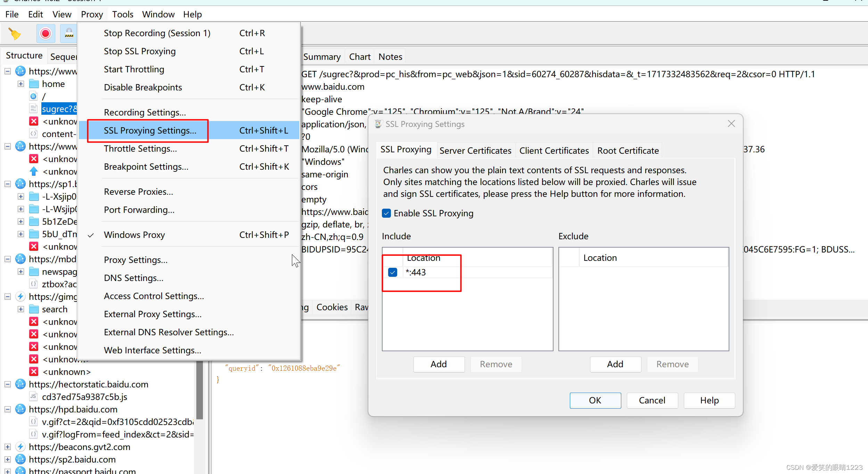Viewport: 868px width, 474px height.
Task: Click the structure panel vertical scrollbar
Action: (199, 389)
